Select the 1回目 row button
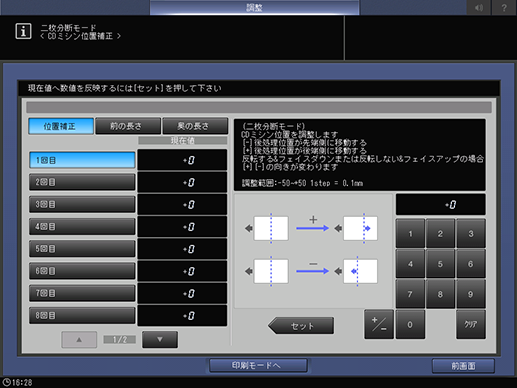Image resolution: width=517 pixels, height=388 pixels. tap(82, 160)
